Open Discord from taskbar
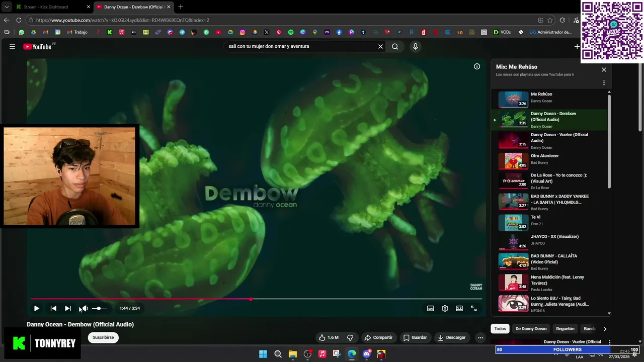 point(367,354)
